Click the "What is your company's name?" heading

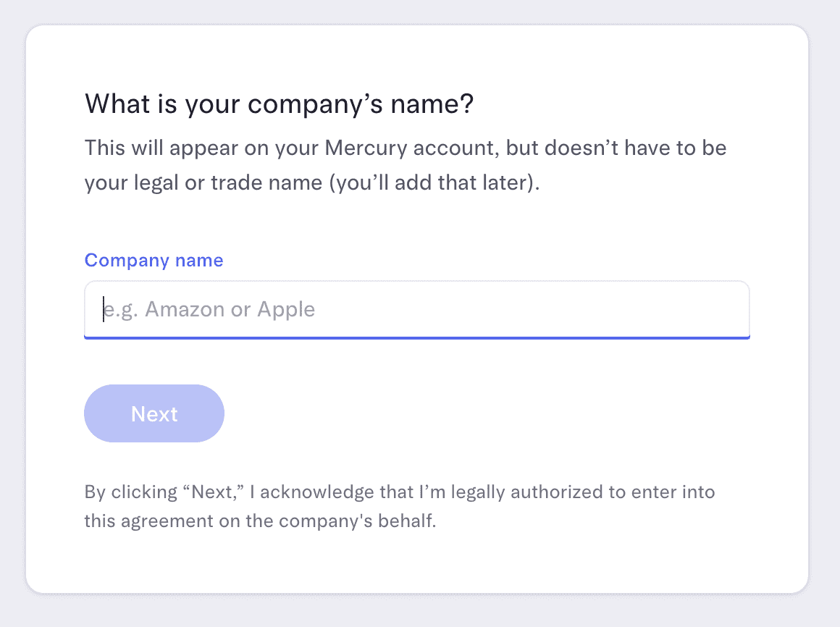click(x=279, y=104)
